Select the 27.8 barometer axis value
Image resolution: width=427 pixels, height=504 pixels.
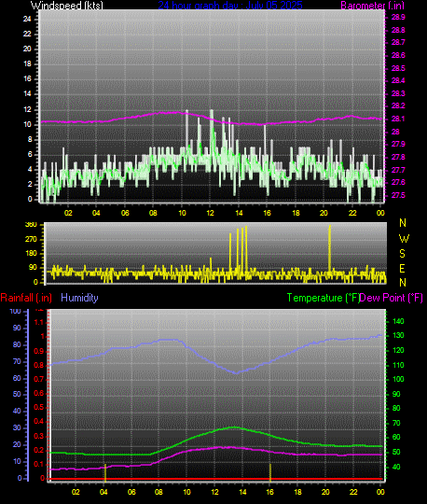click(398, 157)
